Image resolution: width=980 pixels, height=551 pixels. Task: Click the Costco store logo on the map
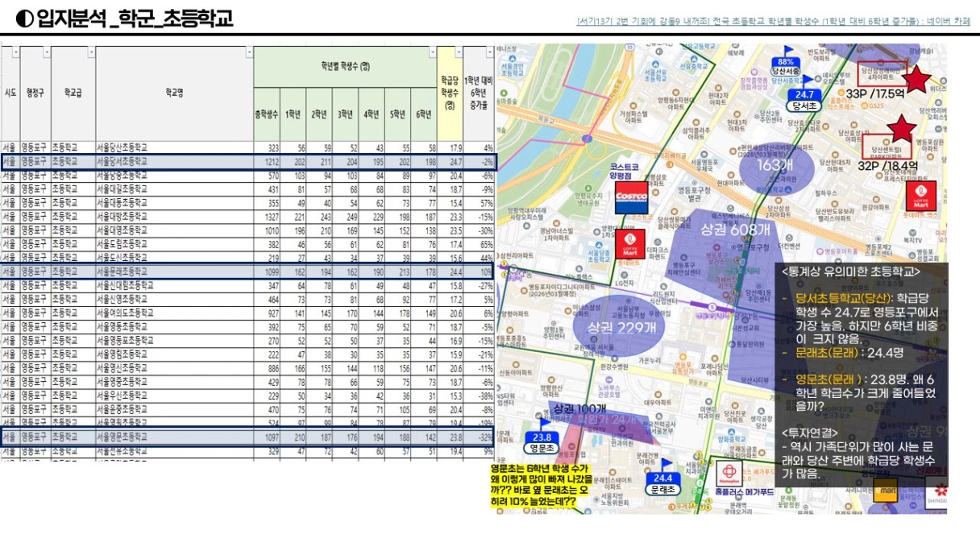coord(631,197)
